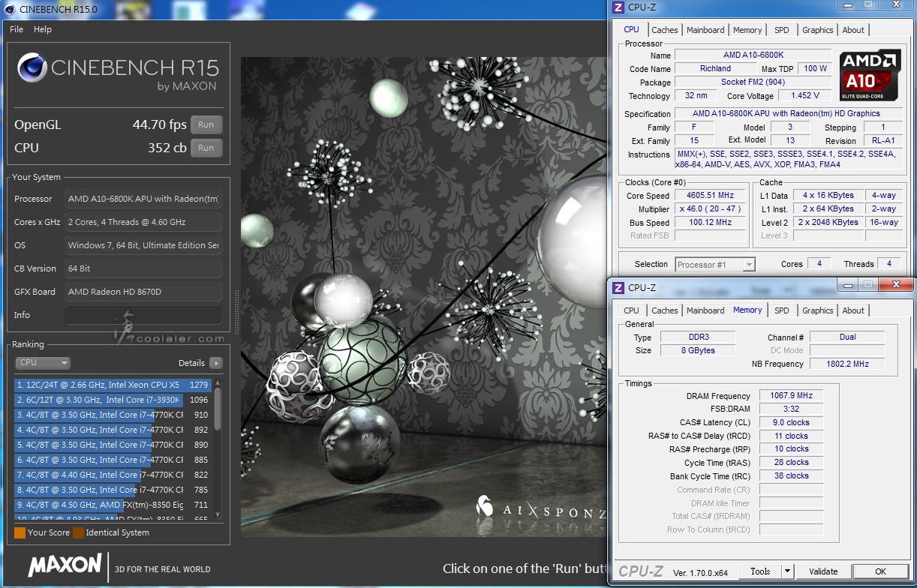Click the MAXON logo in the footer

(65, 565)
